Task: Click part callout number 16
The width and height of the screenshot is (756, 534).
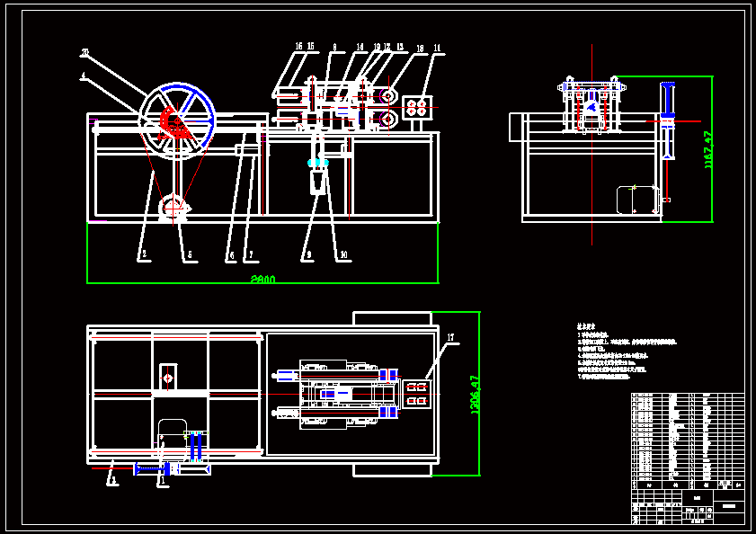Action: pos(299,46)
